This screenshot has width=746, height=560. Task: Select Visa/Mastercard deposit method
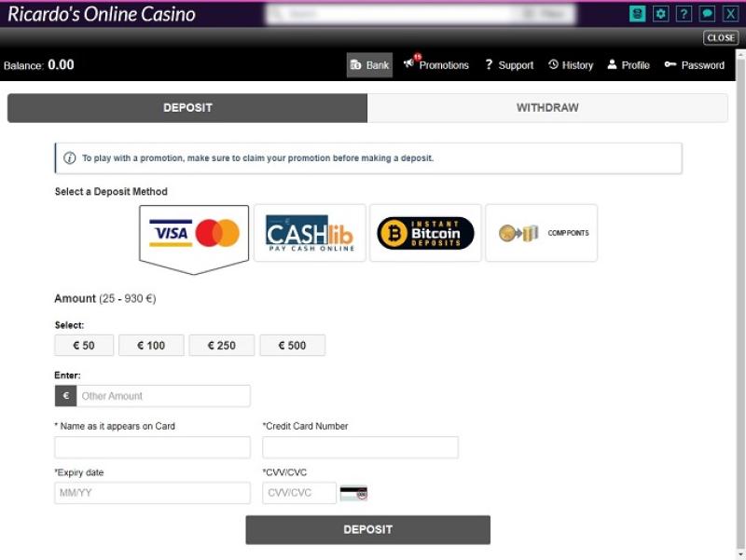[194, 239]
